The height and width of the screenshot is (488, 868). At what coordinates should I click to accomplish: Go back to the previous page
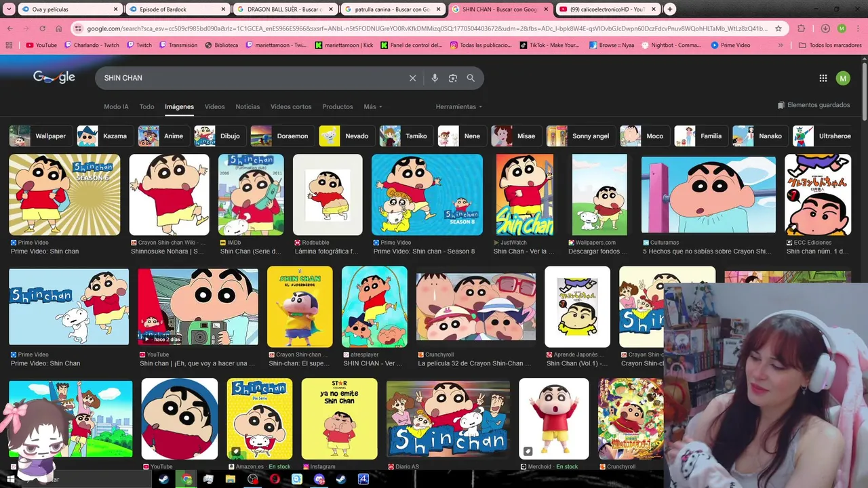click(11, 28)
